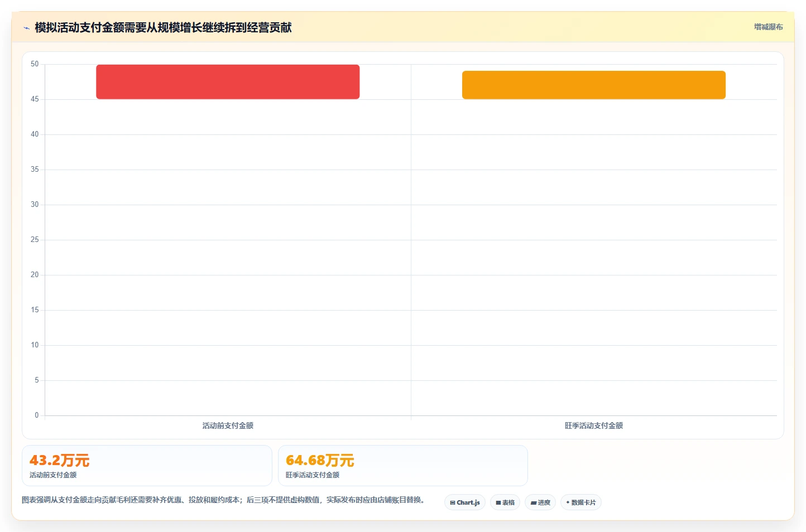The width and height of the screenshot is (806, 532).
Task: Select the 43.2万元 data card
Action: tap(147, 466)
